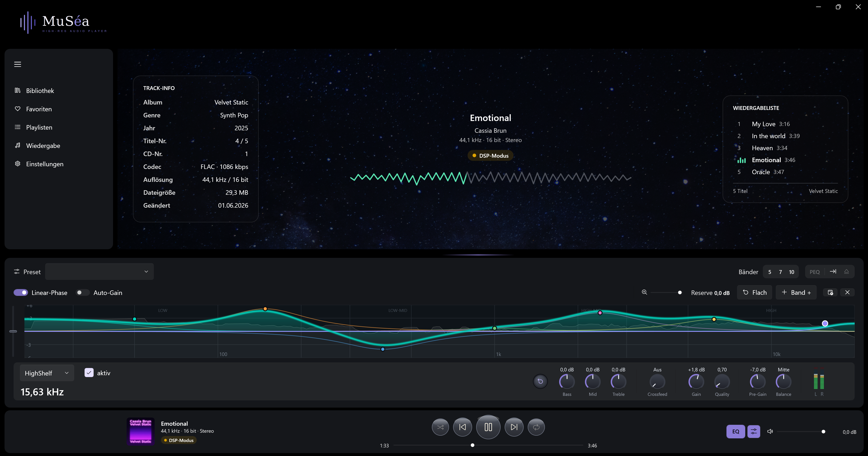Click the Mid knob

(x=593, y=382)
